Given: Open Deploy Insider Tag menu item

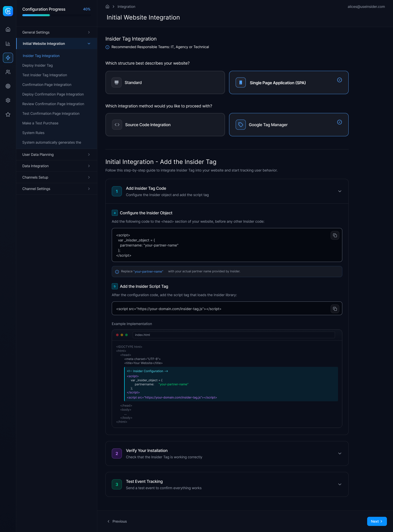Looking at the screenshot, I should pyautogui.click(x=38, y=65).
